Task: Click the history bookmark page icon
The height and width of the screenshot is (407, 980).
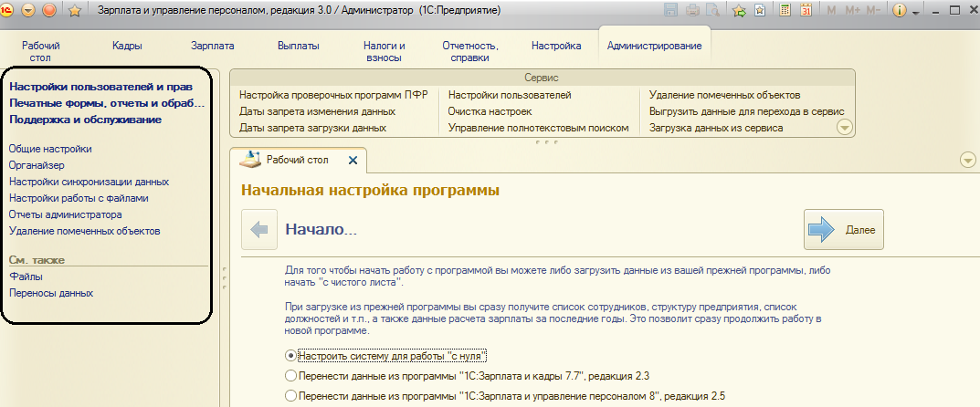Action: [759, 11]
